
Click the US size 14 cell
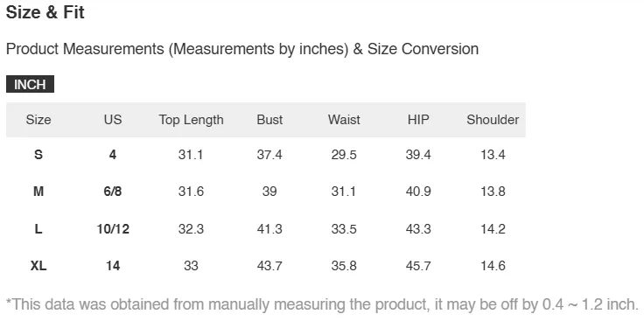pyautogui.click(x=113, y=266)
